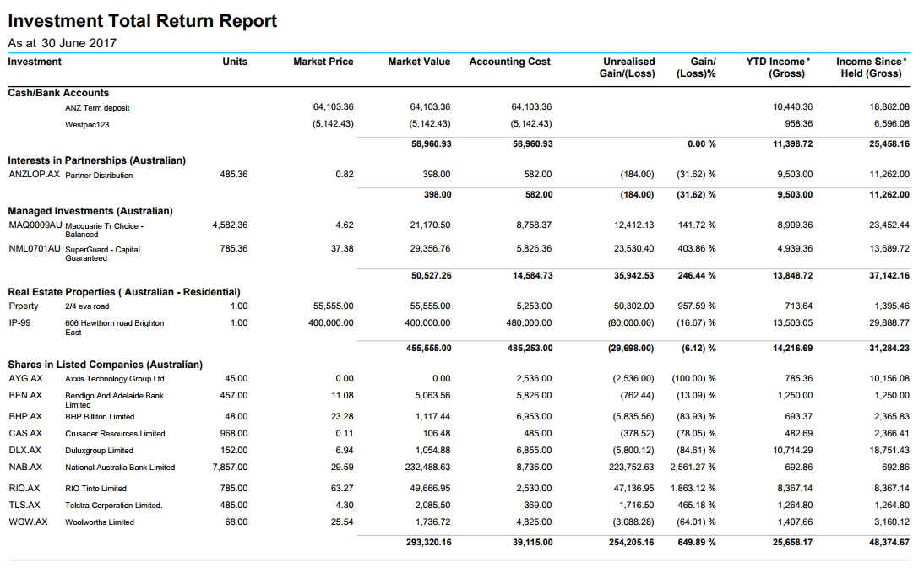Select the Market Value column header
Screen dimensions: 924x579
tap(418, 62)
